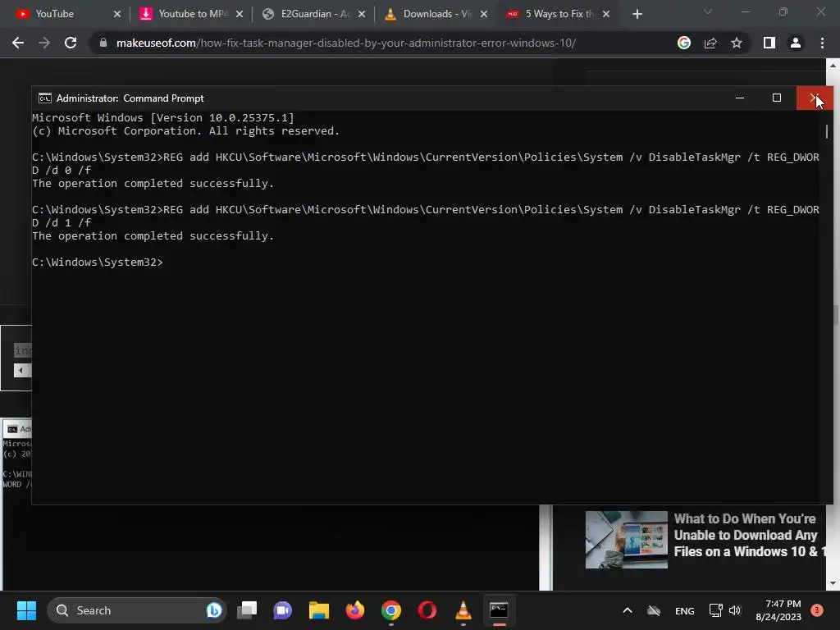840x630 pixels.
Task: Open Chrome tab search dropdown
Action: click(x=708, y=11)
